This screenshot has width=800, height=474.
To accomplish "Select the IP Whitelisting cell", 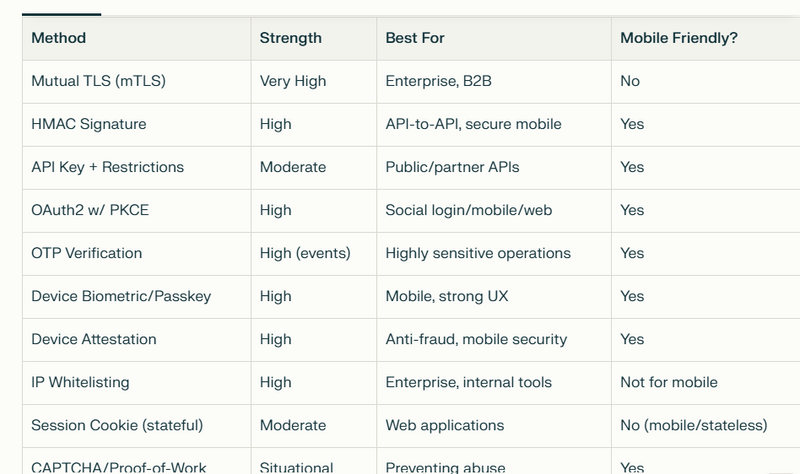I will [x=81, y=382].
